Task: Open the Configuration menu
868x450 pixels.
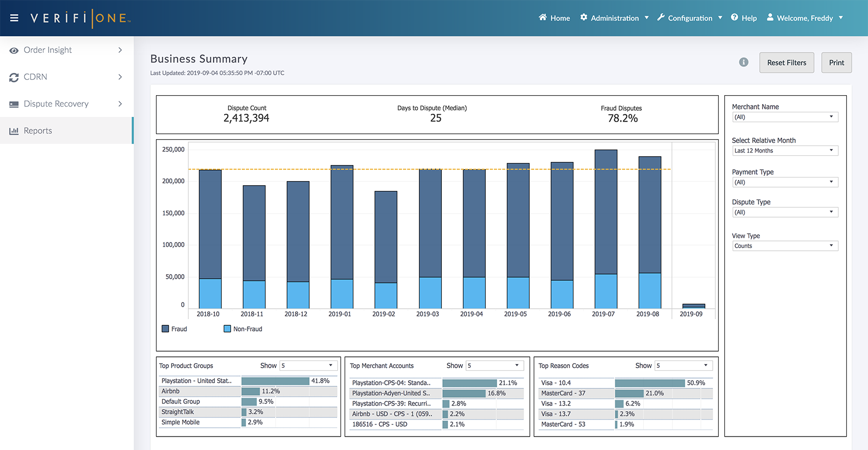Action: coord(690,18)
